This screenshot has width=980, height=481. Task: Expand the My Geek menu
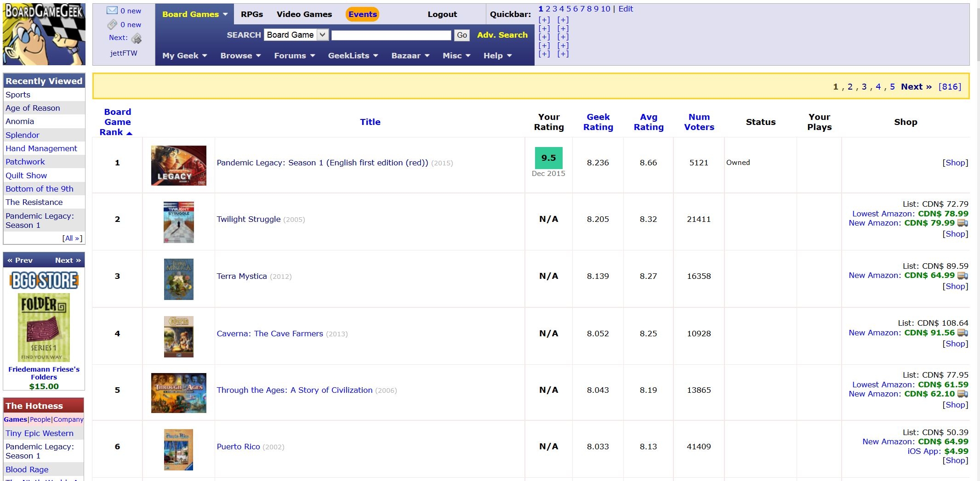(184, 56)
